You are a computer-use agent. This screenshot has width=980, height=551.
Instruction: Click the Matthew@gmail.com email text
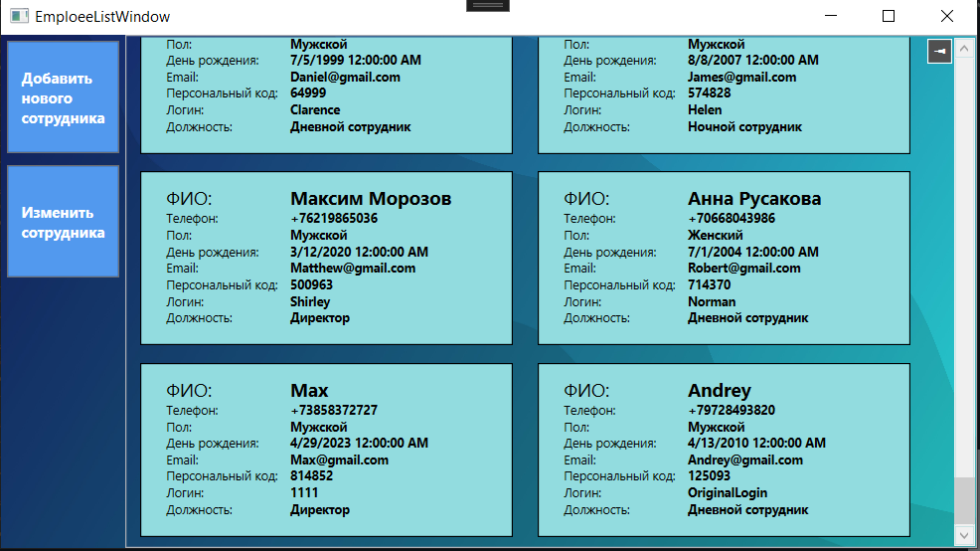pos(353,269)
